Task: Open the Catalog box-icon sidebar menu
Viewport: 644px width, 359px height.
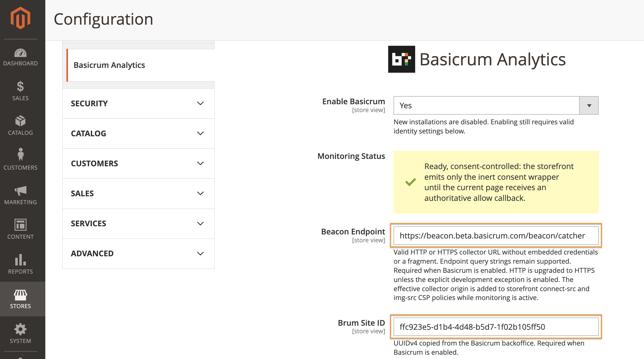Action: coord(20,125)
